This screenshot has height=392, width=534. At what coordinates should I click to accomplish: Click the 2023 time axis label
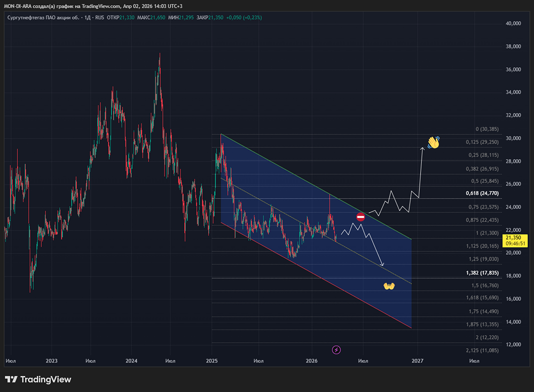51,360
